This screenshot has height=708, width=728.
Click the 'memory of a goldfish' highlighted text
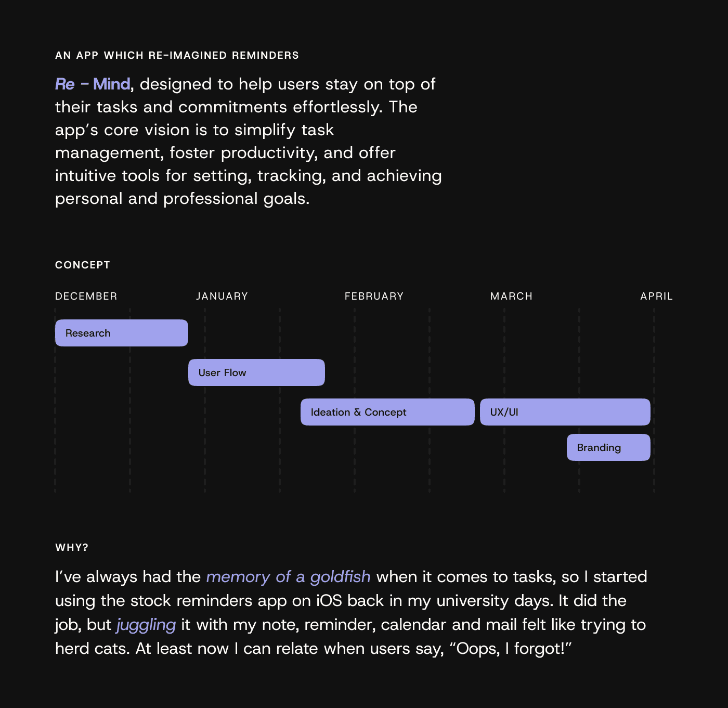289,577
